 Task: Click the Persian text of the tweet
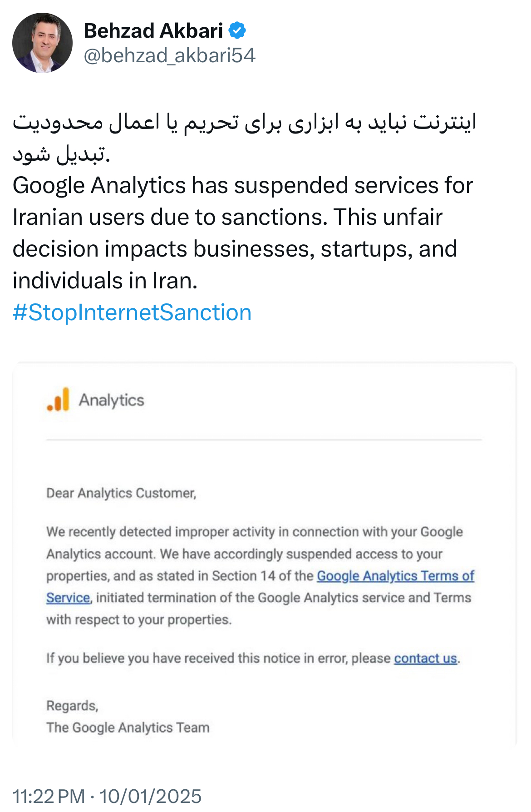[245, 136]
